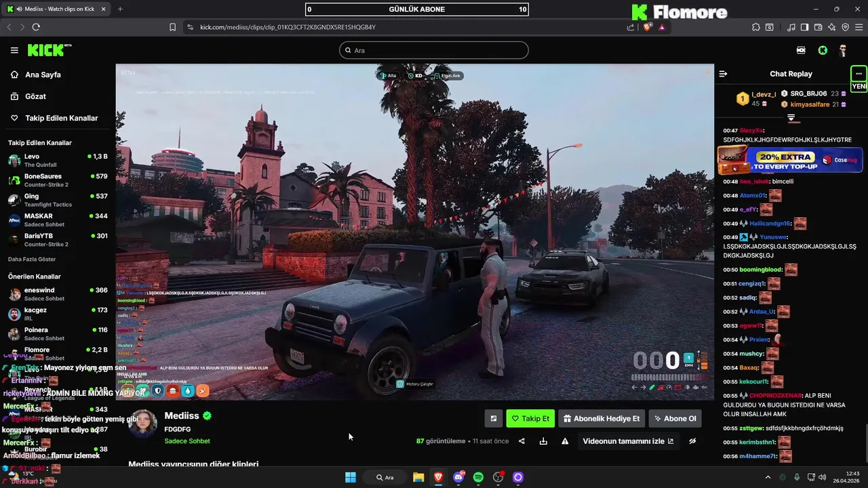This screenshot has height=488, width=868.
Task: Select the Ging channel in the sidebar
Action: pyautogui.click(x=58, y=200)
